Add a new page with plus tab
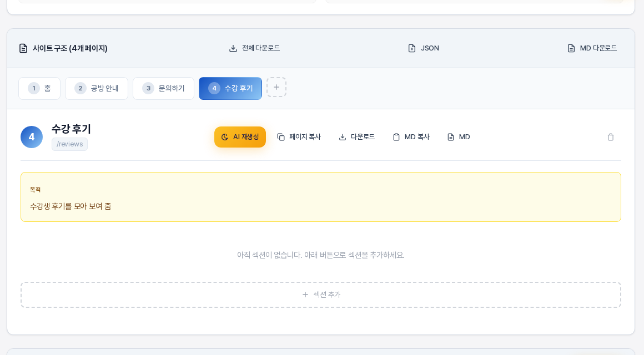Screen dimensions: 644x355 click(276, 88)
